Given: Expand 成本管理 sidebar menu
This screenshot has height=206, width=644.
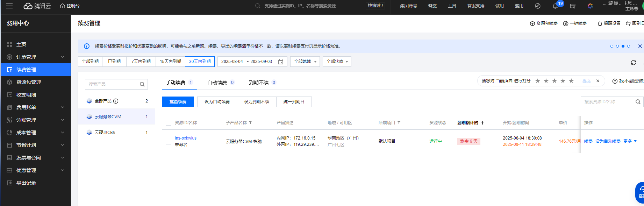Looking at the screenshot, I should 36,133.
